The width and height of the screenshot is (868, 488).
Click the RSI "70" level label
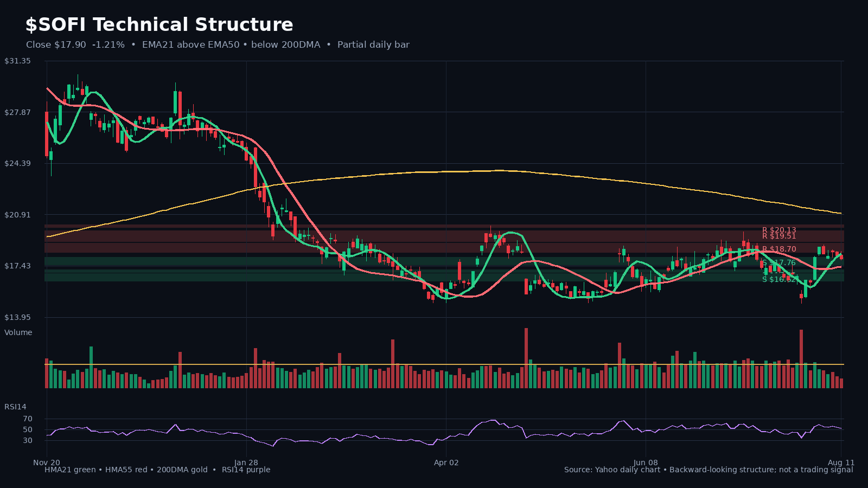[x=28, y=419]
